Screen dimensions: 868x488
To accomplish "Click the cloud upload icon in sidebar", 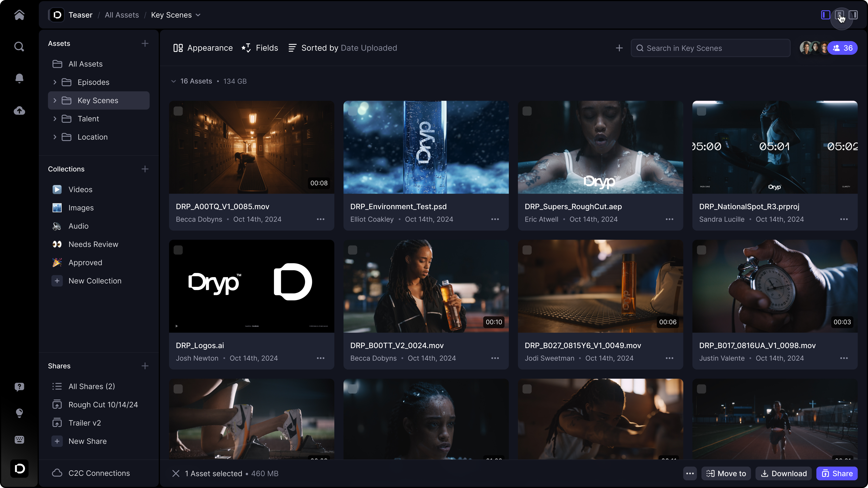I will tap(19, 110).
